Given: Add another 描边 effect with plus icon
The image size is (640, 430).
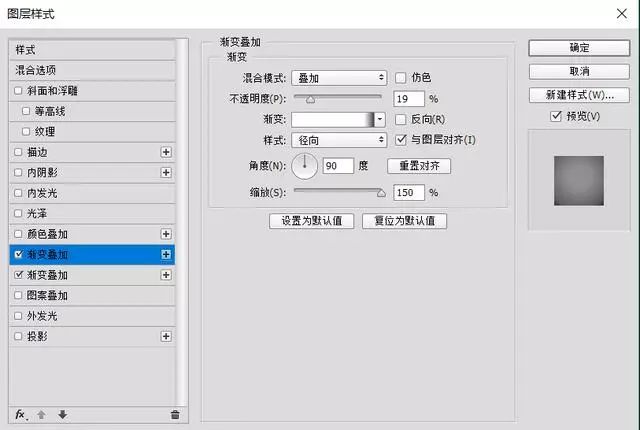Looking at the screenshot, I should point(166,152).
